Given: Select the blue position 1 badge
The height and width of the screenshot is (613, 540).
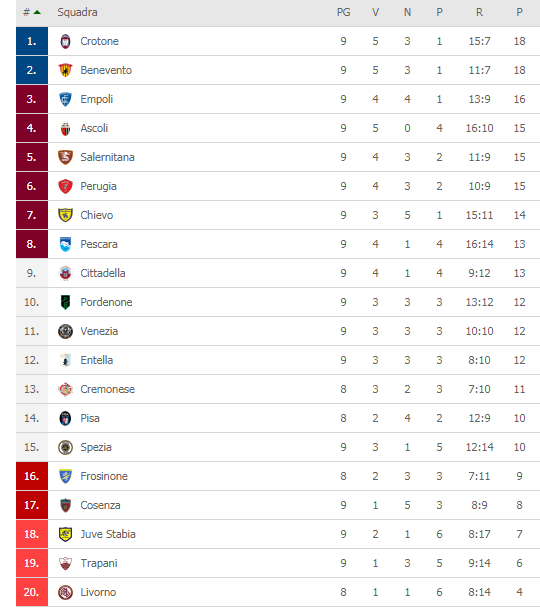Looking at the screenshot, I should pyautogui.click(x=32, y=41).
